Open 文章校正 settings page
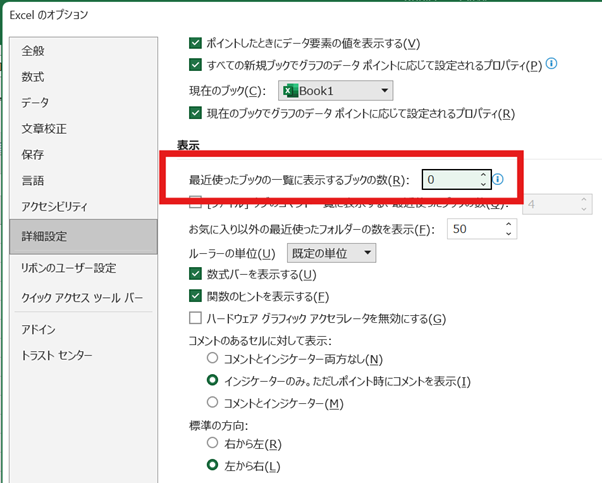This screenshot has height=483, width=602. pyautogui.click(x=46, y=128)
